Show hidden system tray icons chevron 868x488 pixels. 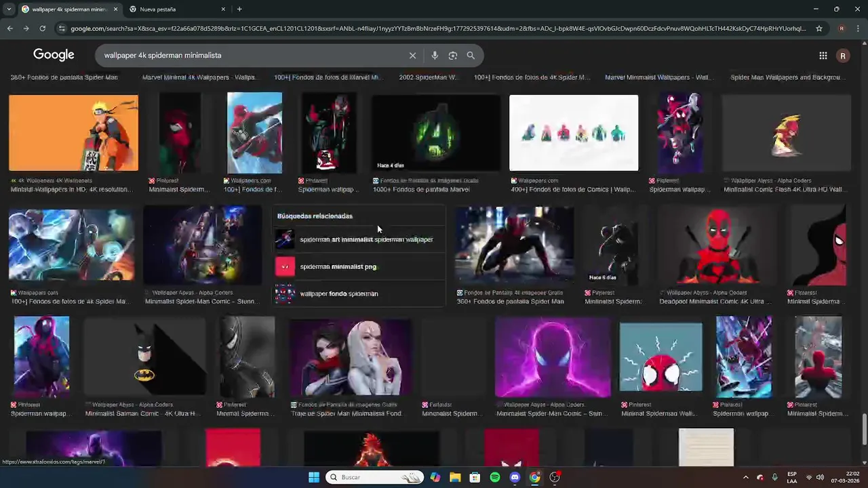pyautogui.click(x=745, y=477)
